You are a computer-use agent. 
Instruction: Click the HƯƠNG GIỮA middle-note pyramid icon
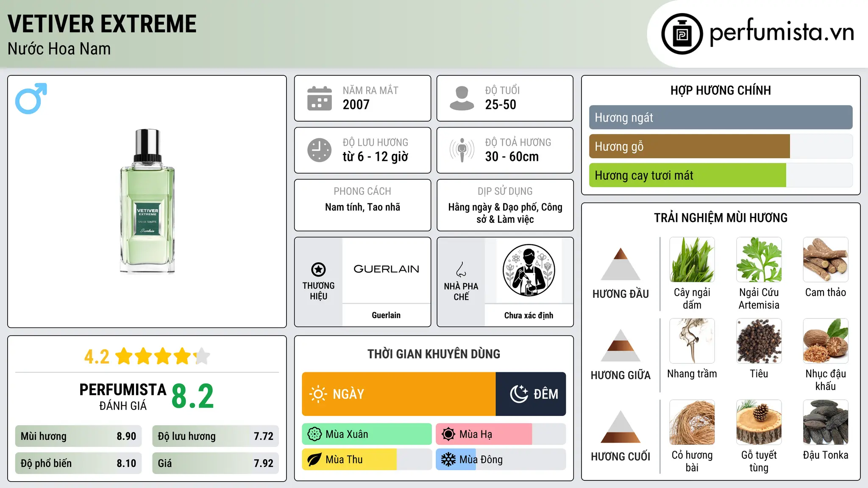[x=620, y=345]
